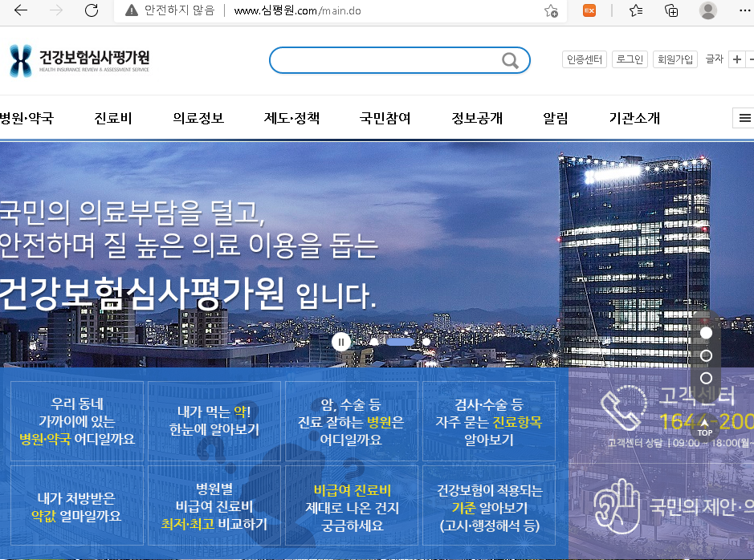This screenshot has width=754, height=560.
Task: Open 비급여 진료비 제대로 나온 건지 tile
Action: 352,505
